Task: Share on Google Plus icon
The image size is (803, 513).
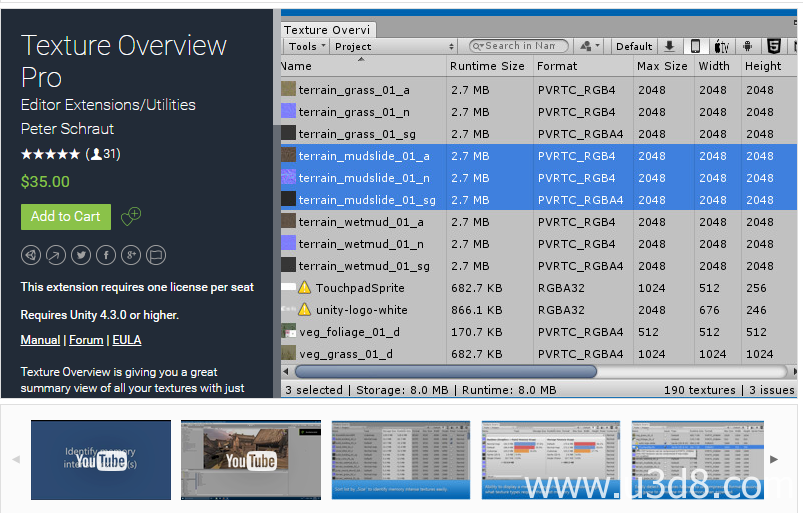Action: coord(131,255)
